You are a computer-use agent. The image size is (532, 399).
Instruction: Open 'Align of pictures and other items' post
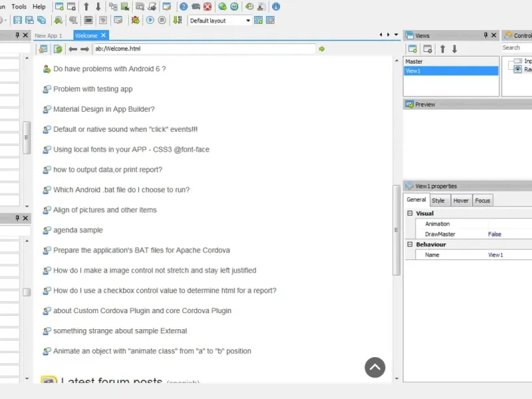pyautogui.click(x=105, y=209)
